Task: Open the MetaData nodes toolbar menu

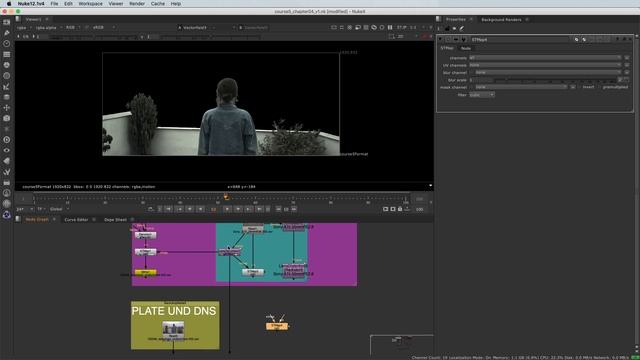Action: 7,161
